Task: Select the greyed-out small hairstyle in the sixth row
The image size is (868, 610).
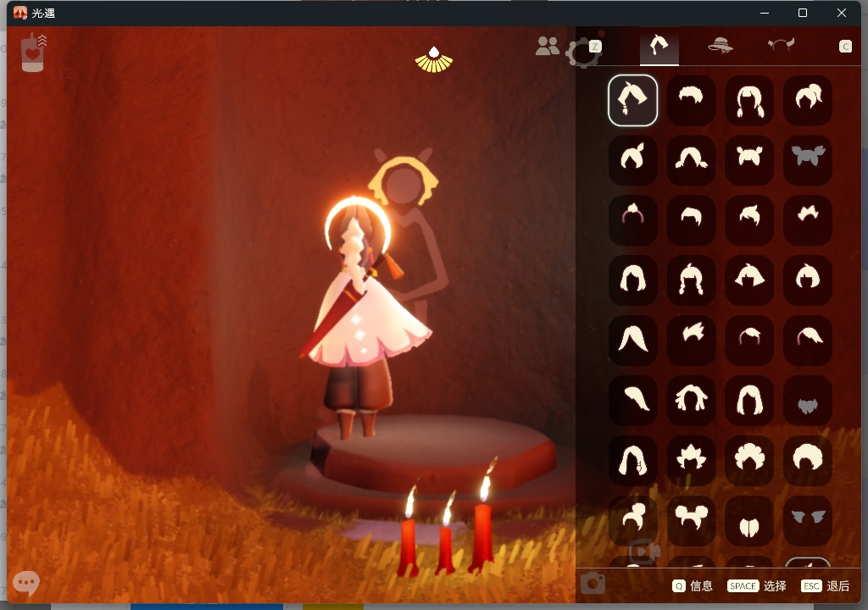Action: [808, 401]
